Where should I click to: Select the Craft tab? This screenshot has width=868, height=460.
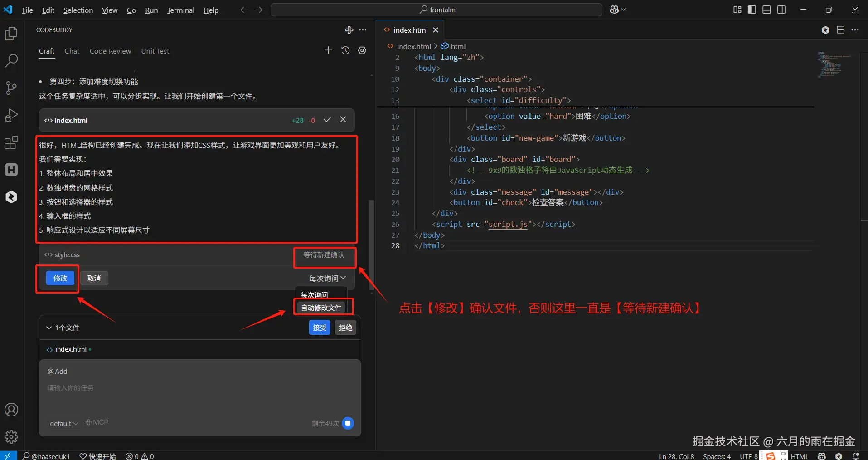[x=47, y=51]
